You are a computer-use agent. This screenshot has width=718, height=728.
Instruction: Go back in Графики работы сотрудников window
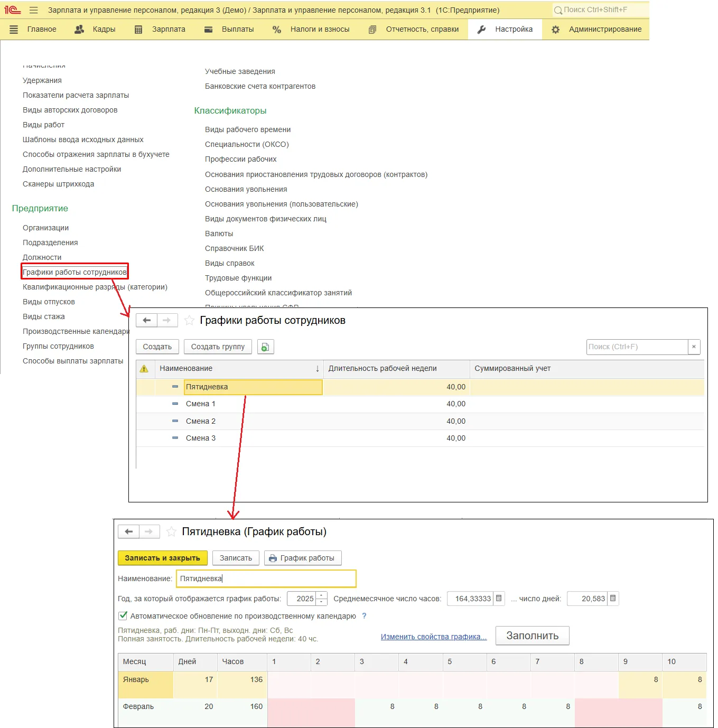click(147, 320)
